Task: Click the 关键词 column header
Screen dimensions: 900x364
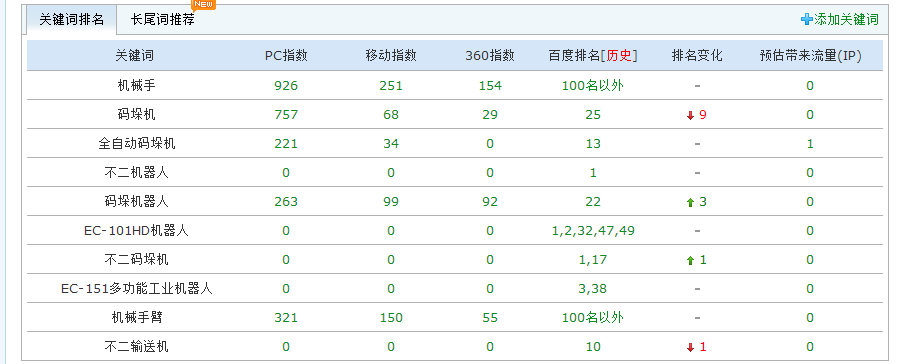Action: coord(134,56)
